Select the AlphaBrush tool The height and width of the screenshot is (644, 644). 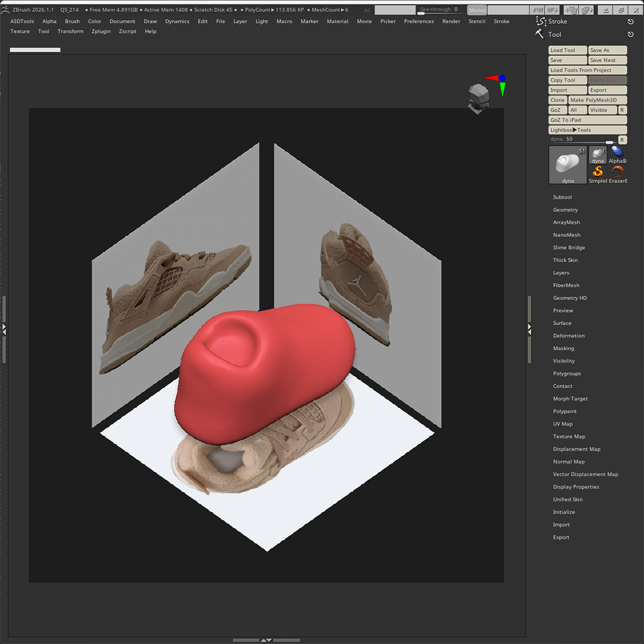click(618, 155)
